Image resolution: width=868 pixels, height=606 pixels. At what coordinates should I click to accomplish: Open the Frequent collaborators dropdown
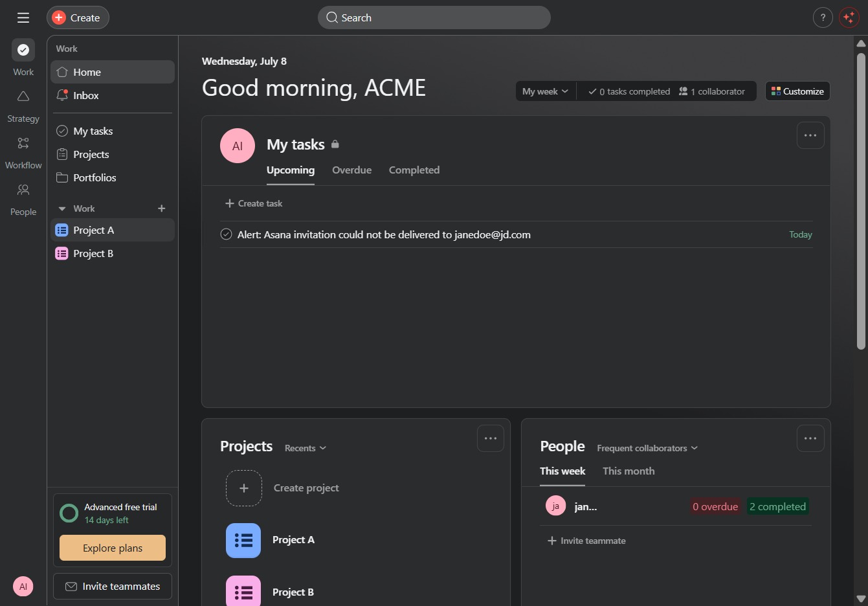click(647, 448)
